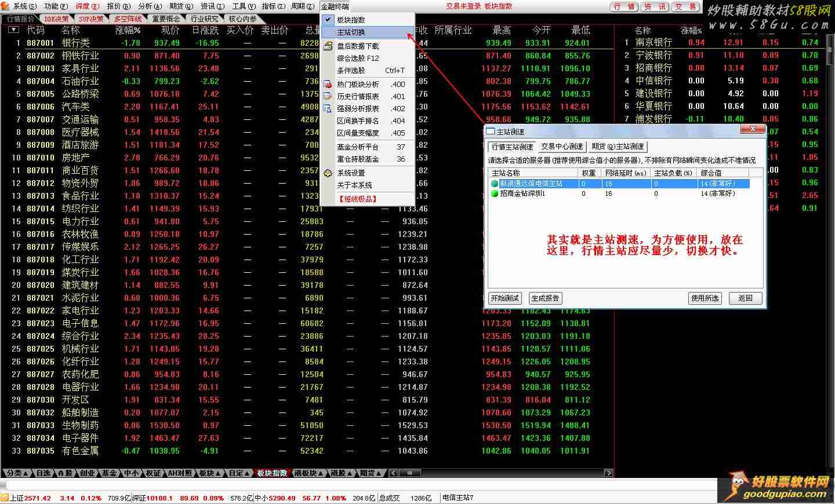
Task: Click the status bar icon beside 上证
Action: click(x=5, y=498)
